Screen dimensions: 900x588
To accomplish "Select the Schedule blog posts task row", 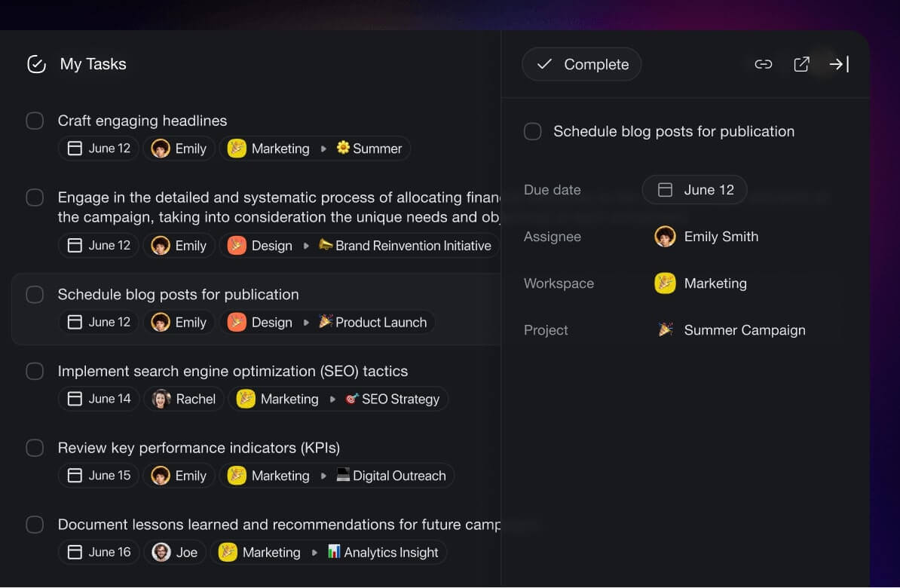I will 179,294.
